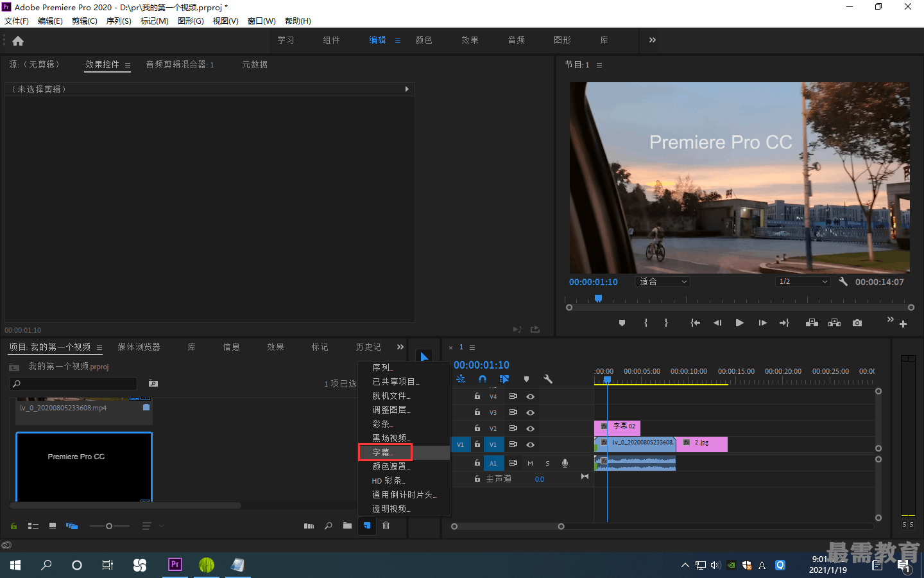Toggle sync lock on track V3
924x578 pixels.
click(513, 412)
